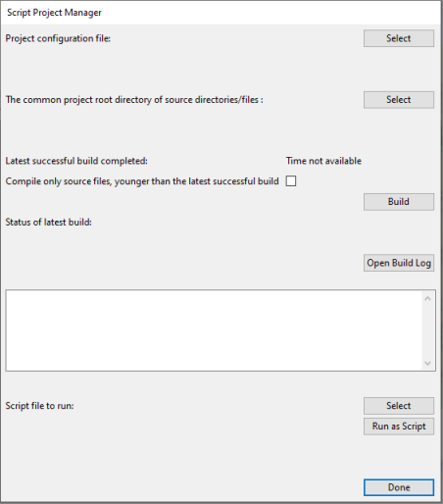Run as Script

click(x=399, y=427)
